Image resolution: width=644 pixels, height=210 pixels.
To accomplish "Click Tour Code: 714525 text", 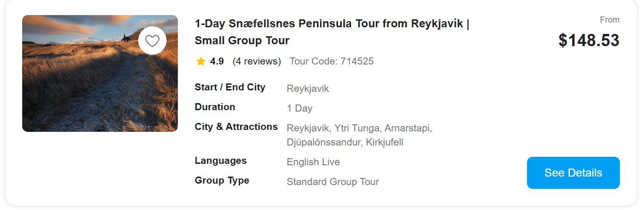I will [x=331, y=61].
